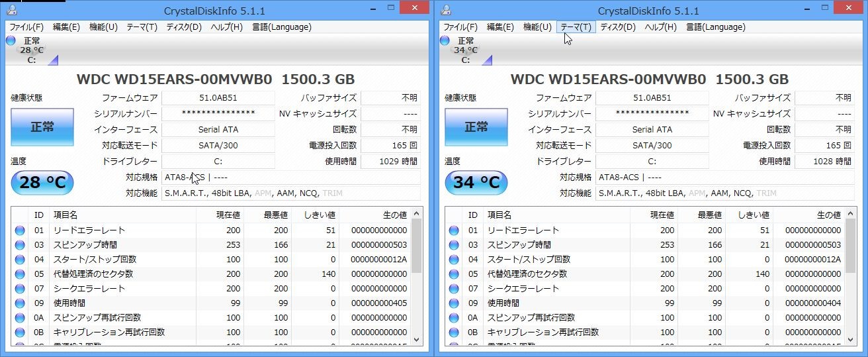Click status orb for ID 05 in left window
Image resolution: width=868 pixels, height=357 pixels.
pos(20,274)
